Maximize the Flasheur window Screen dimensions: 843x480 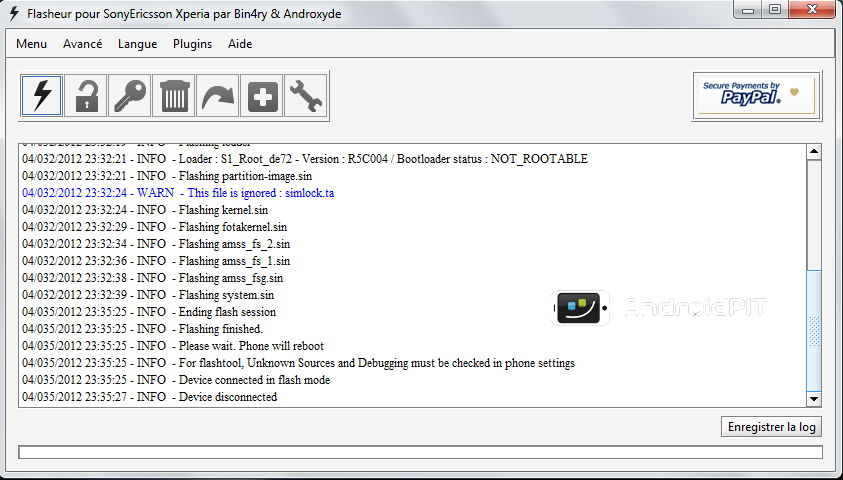coord(775,10)
